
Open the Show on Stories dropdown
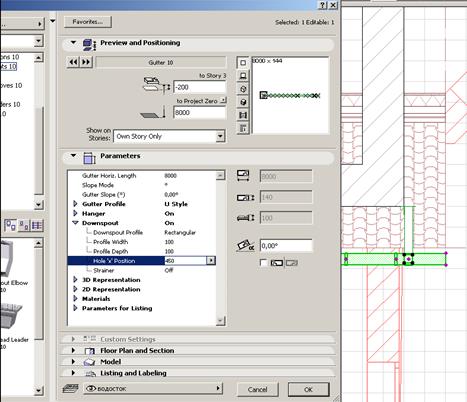(x=169, y=136)
